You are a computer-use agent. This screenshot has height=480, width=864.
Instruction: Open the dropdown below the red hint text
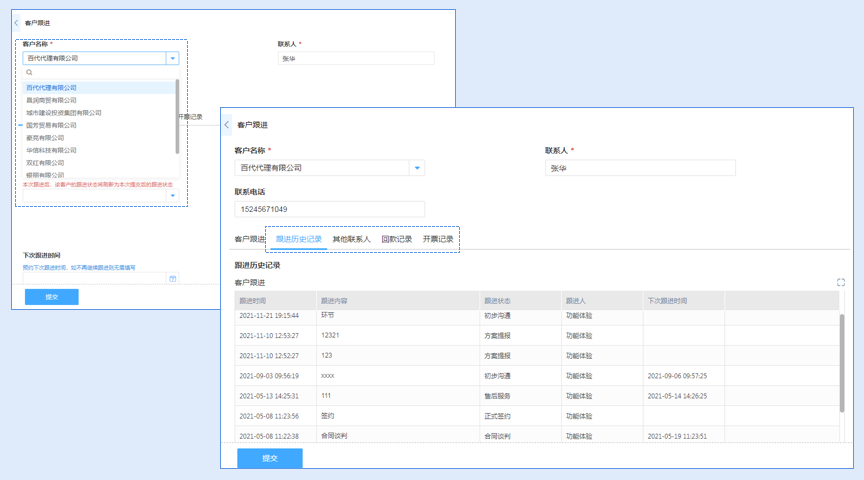[x=172, y=196]
